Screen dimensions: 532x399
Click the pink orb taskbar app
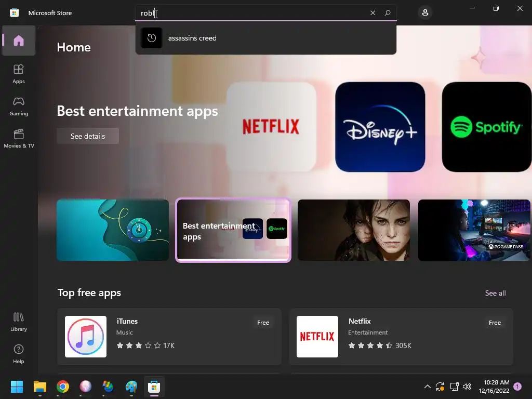coord(86,387)
